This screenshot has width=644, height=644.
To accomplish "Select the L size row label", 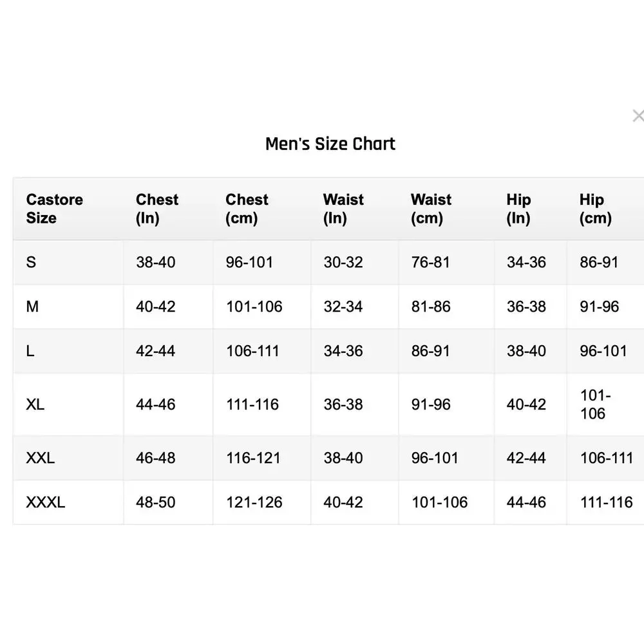I will (x=30, y=351).
